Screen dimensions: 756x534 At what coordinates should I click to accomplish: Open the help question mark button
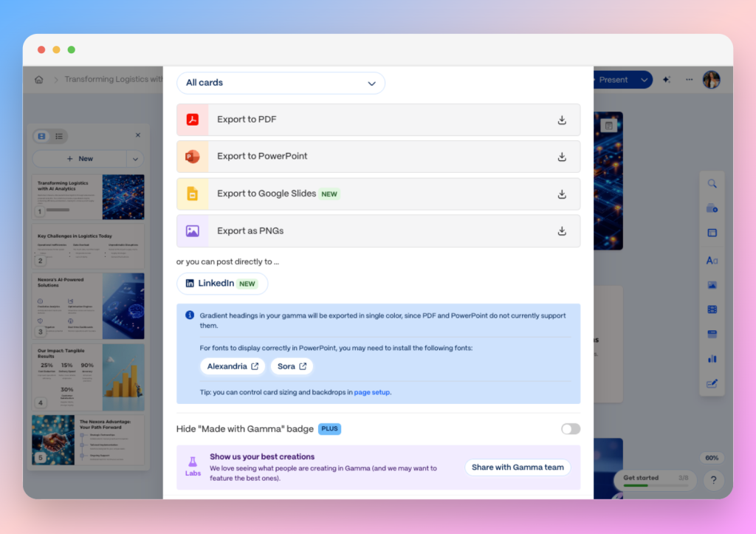point(714,480)
